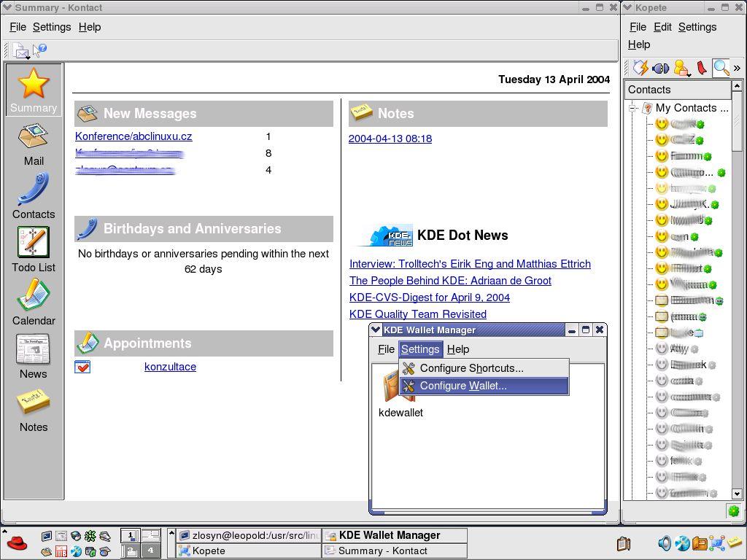Viewport: 747px width, 560px height.
Task: Open the note dated 2004-04-13 08:18
Action: [x=390, y=139]
